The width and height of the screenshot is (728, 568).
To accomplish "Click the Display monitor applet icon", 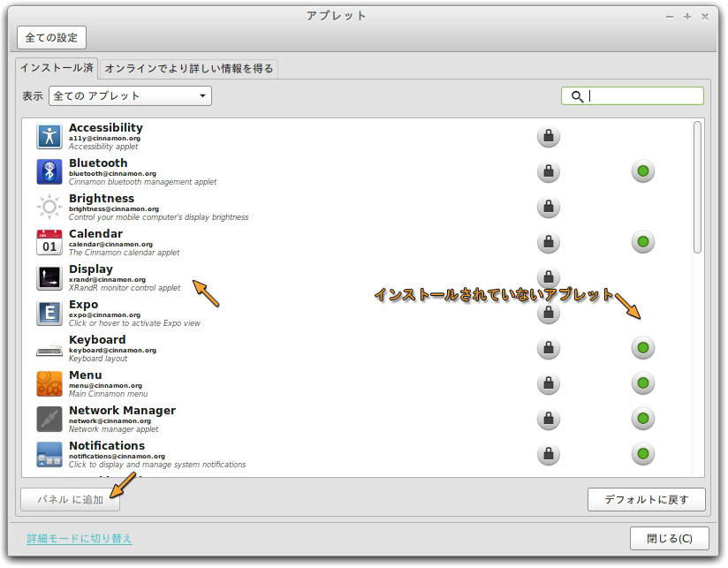I will (49, 278).
